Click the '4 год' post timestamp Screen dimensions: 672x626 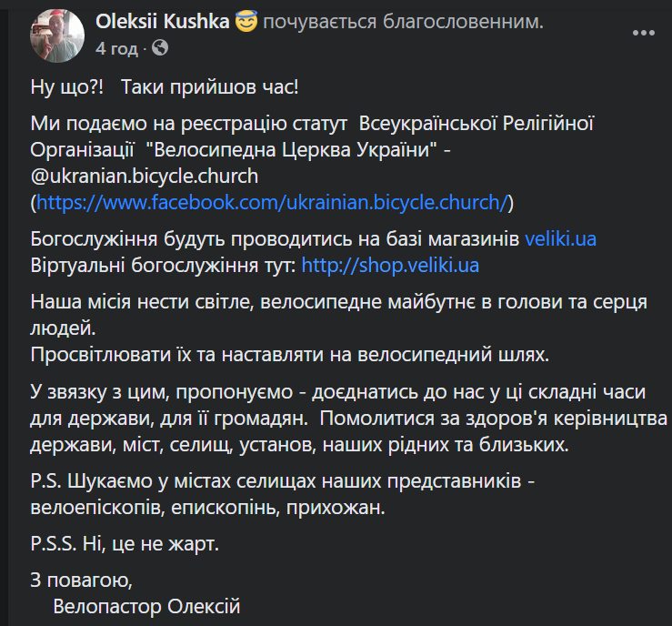[x=116, y=48]
